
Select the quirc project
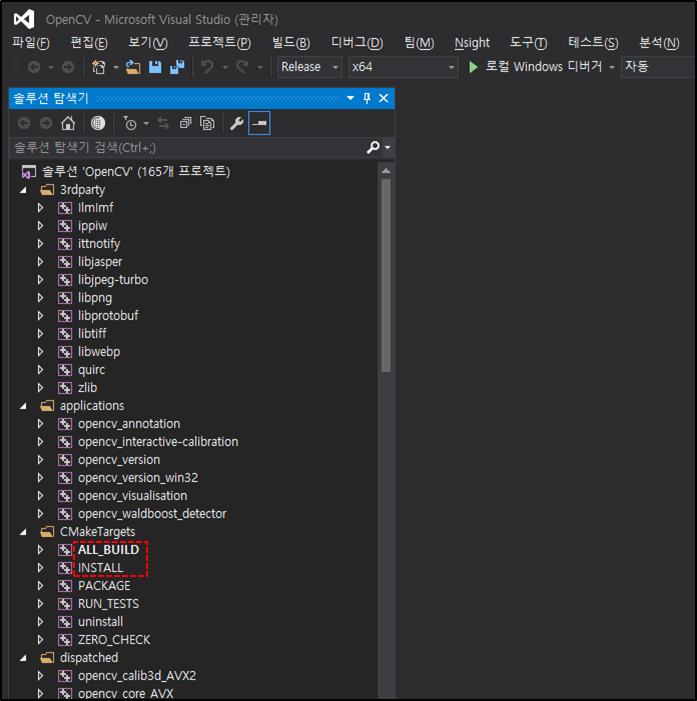(x=92, y=370)
